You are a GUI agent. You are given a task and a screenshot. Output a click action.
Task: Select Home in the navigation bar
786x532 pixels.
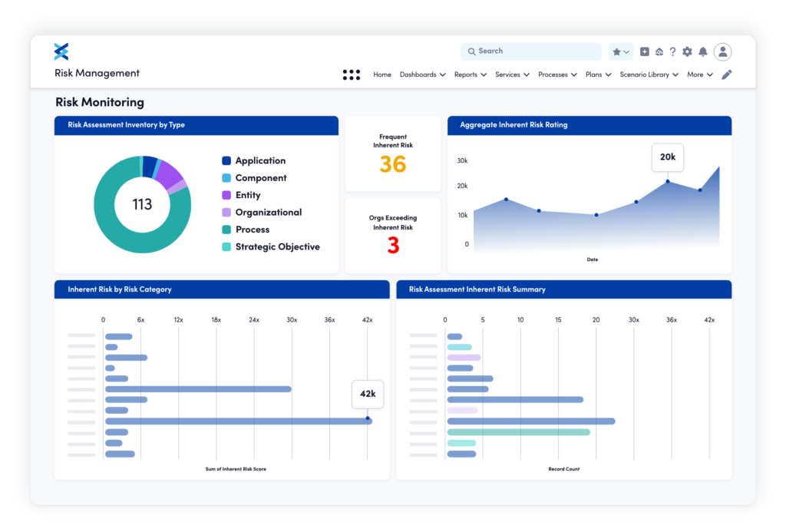click(x=382, y=74)
